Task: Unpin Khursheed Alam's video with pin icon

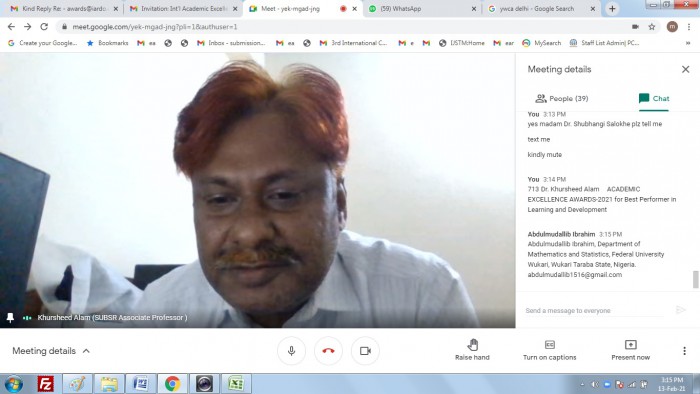Action: [10, 317]
